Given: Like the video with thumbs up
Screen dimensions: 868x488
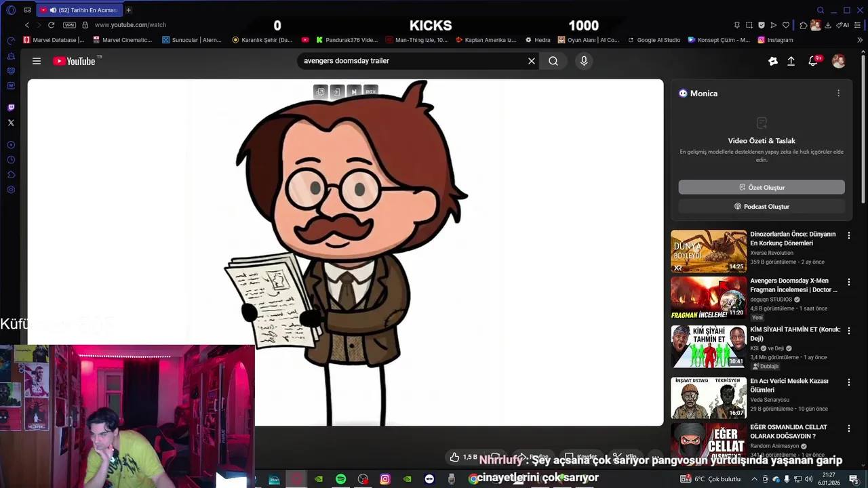Looking at the screenshot, I should [x=455, y=457].
